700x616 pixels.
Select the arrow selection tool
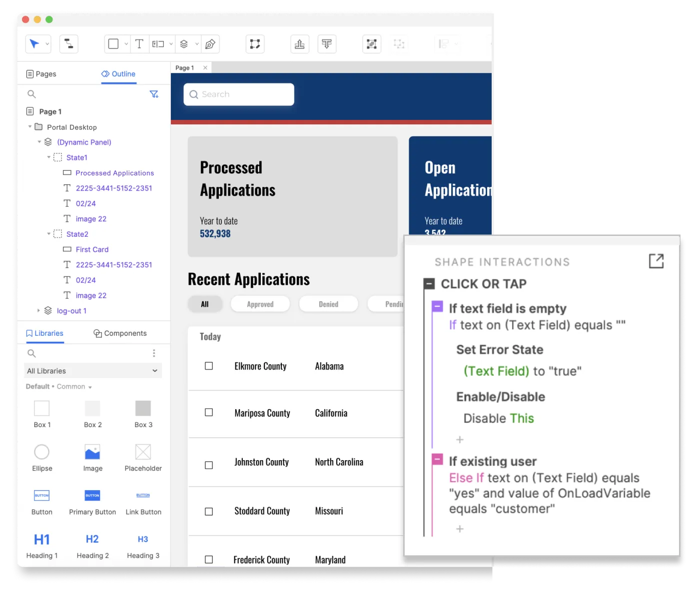[x=34, y=44]
